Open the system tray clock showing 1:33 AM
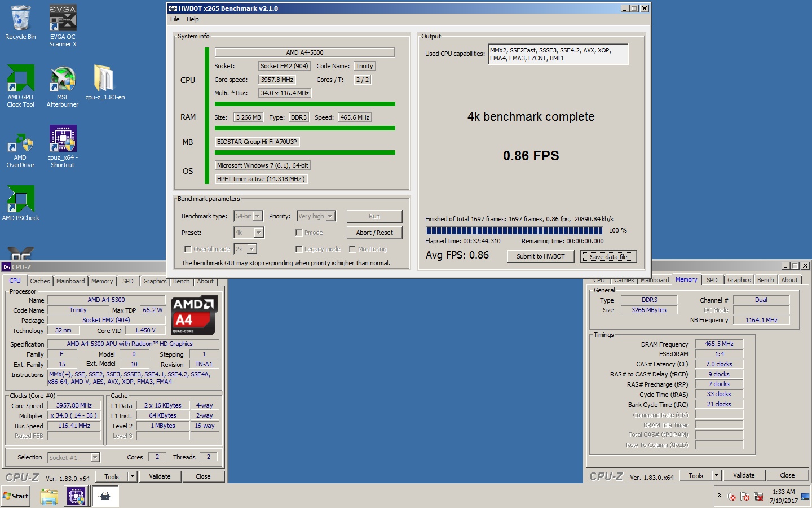The width and height of the screenshot is (812, 508). pos(784,496)
